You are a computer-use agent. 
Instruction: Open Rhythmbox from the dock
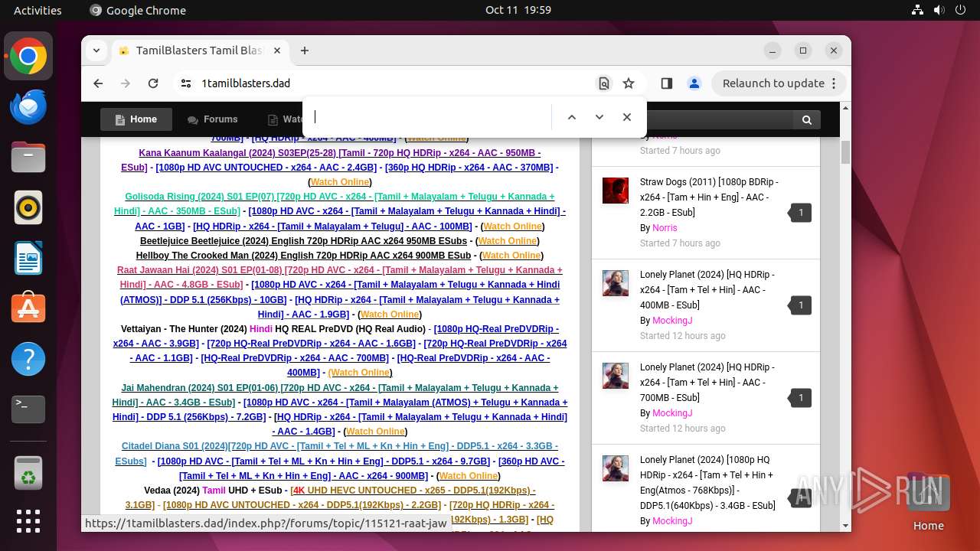(28, 207)
